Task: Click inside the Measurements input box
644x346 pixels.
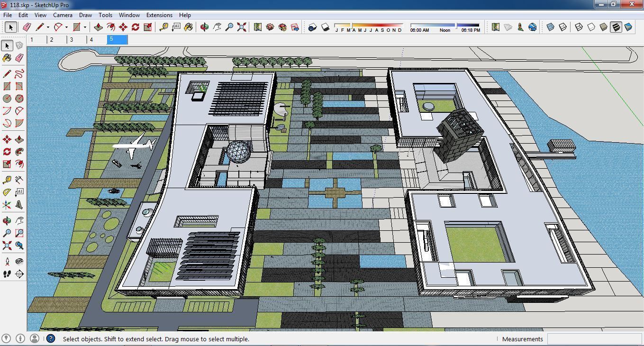Action: (594, 339)
